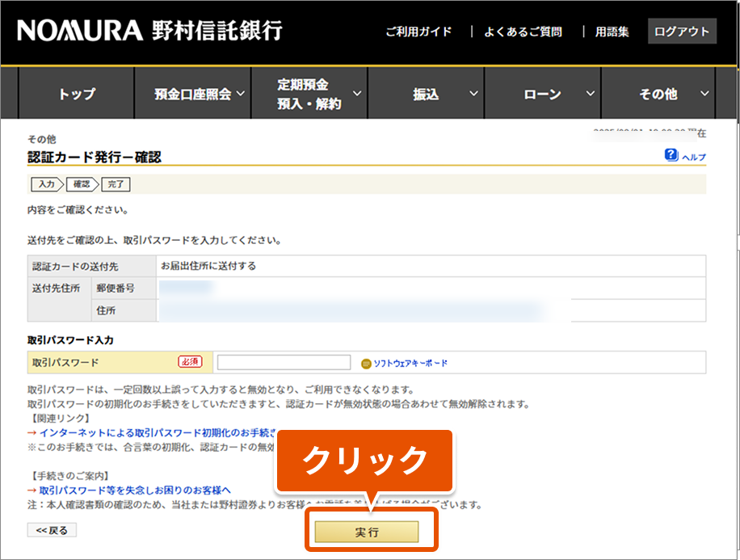Focus the 取引パスワード input field
This screenshot has width=740, height=560.
point(284,363)
